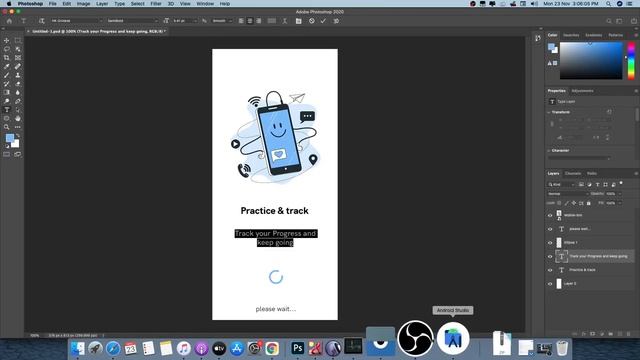
Task: Click the Kind layer filter field
Action: (x=562, y=184)
